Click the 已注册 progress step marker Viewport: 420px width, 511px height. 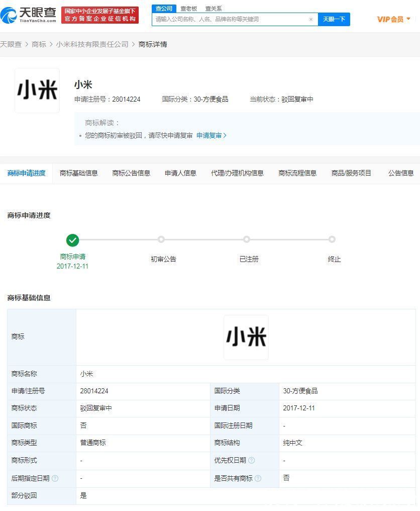pos(247,239)
